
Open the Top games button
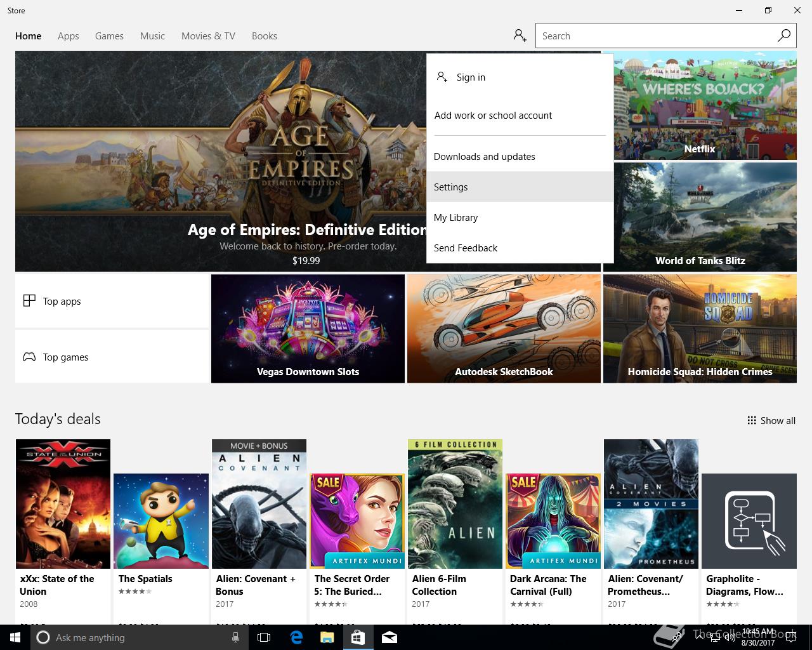112,357
